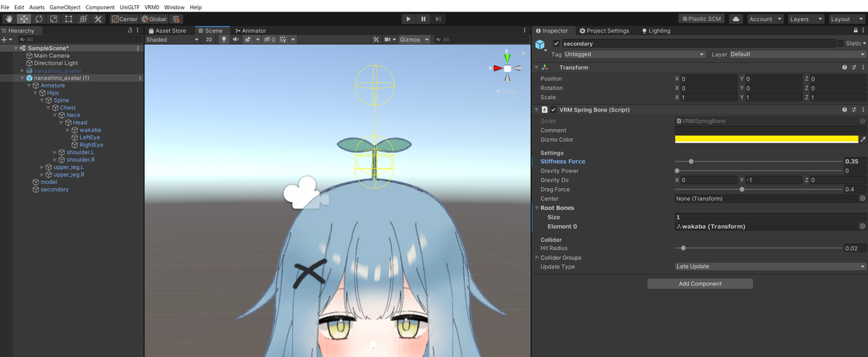This screenshot has width=868, height=357.
Task: Open Transform component presets icon
Action: pyautogui.click(x=854, y=67)
